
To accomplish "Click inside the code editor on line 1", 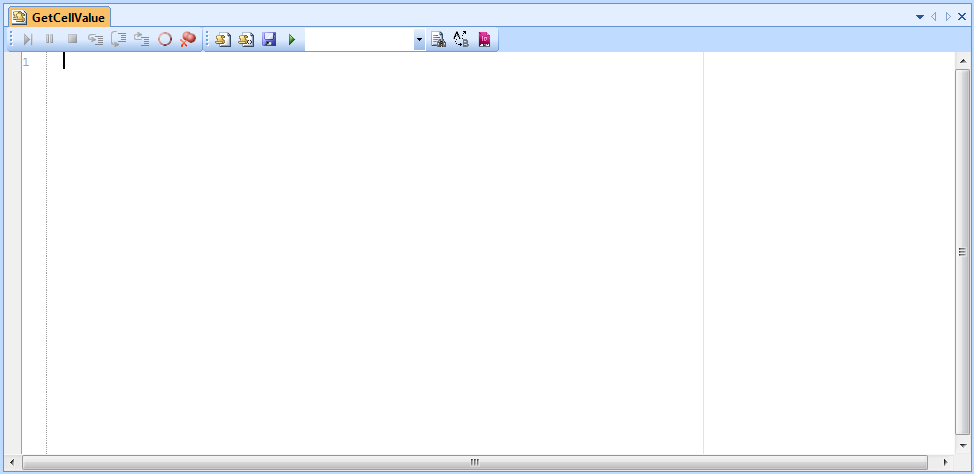I will coord(300,62).
